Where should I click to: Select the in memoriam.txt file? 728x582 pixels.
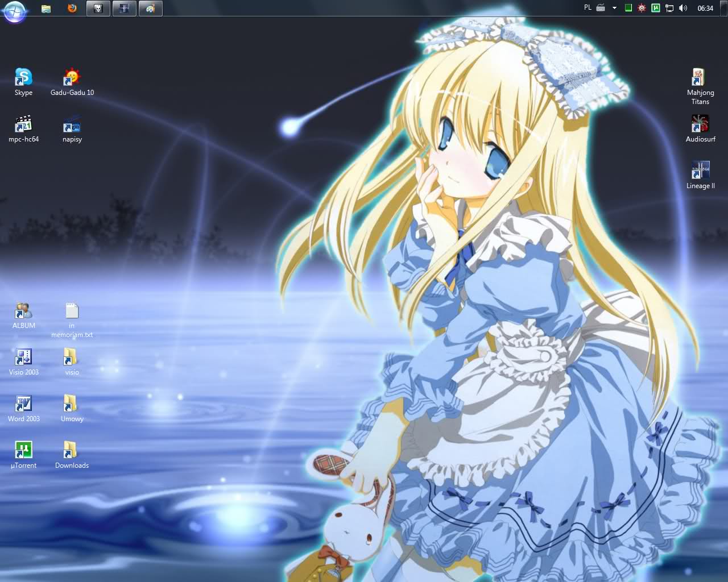72,311
